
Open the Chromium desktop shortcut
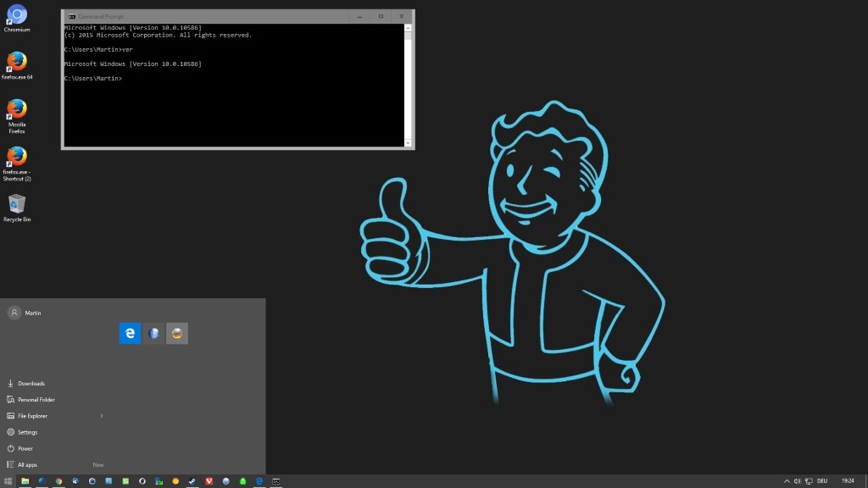tap(17, 19)
